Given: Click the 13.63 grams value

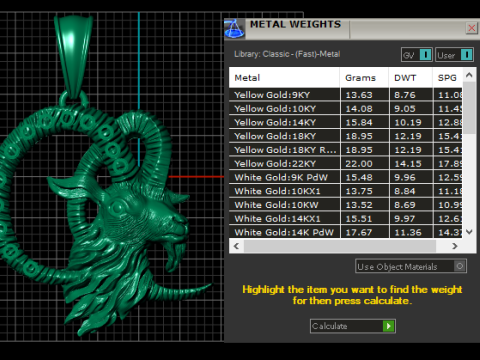Looking at the screenshot, I should (x=359, y=95).
